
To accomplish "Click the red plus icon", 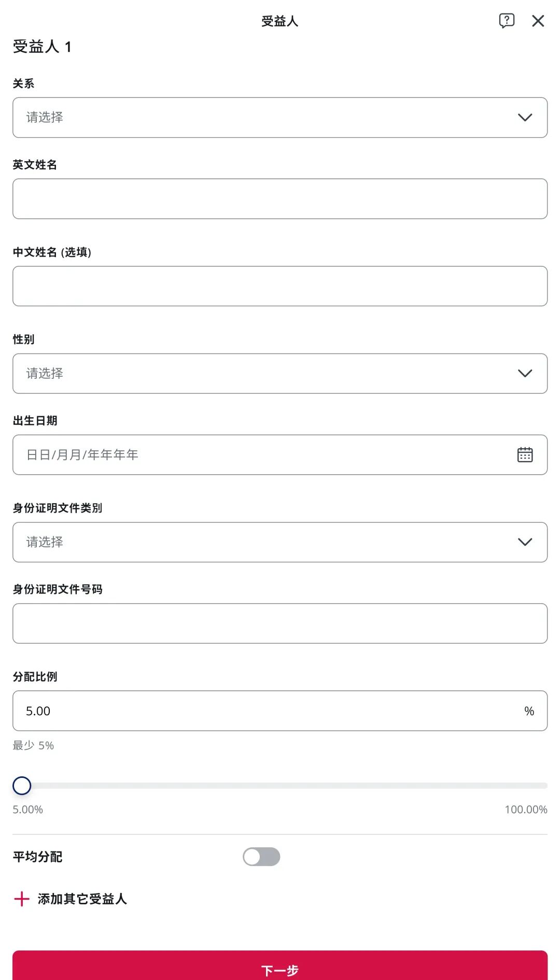I will tap(22, 899).
